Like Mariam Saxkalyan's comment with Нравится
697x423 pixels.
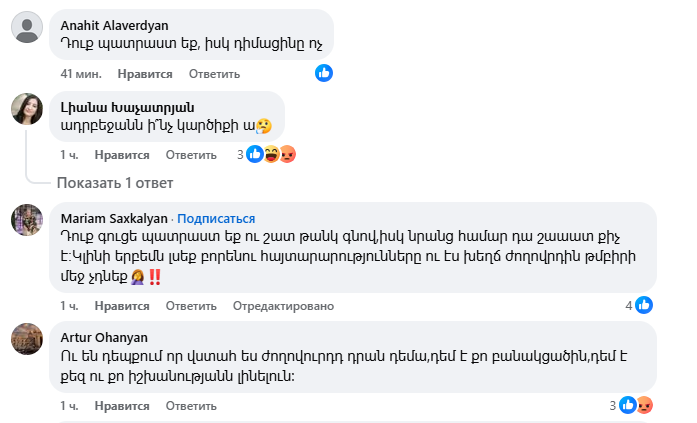[122, 306]
